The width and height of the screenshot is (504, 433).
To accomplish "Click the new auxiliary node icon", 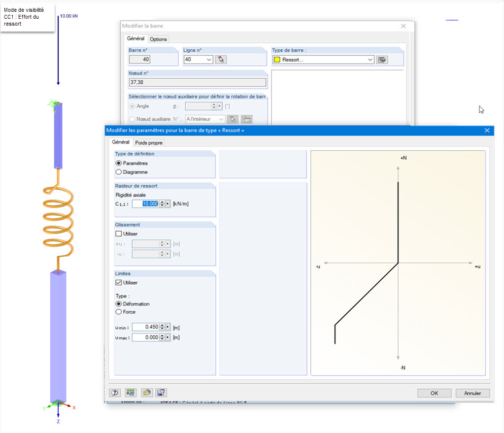I will (246, 119).
